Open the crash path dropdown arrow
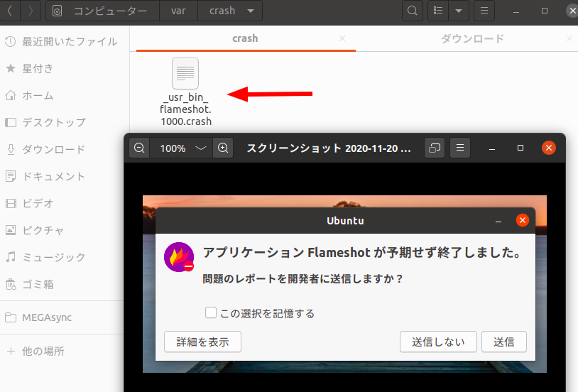This screenshot has width=578, height=392. click(x=251, y=11)
